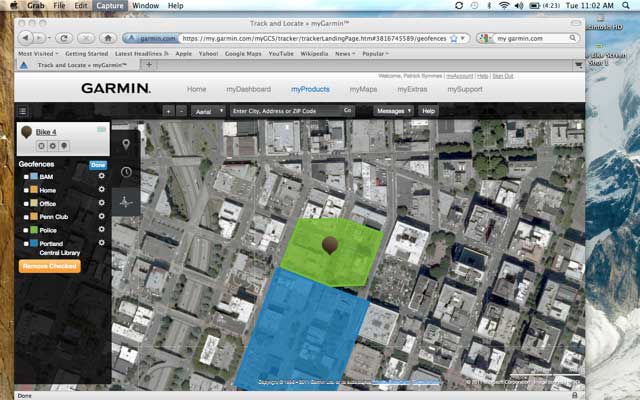
Task: Click the Go button beside address search
Action: pyautogui.click(x=347, y=111)
